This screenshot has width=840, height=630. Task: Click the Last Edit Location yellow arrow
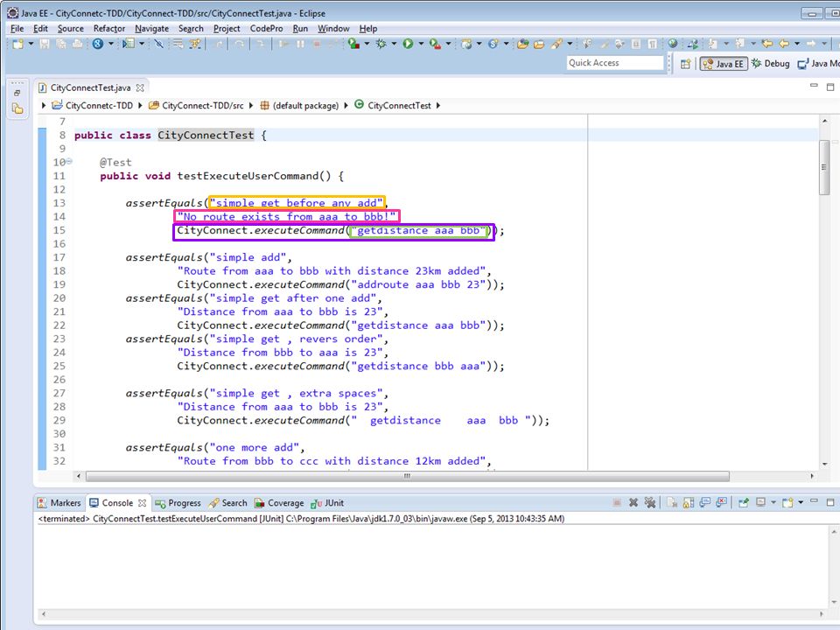[x=767, y=44]
